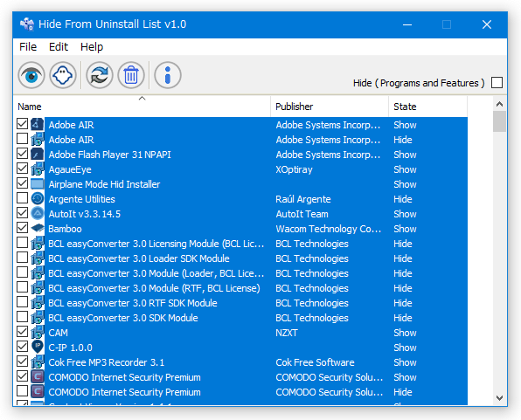Uncheck the CAM checkbox

(22, 331)
